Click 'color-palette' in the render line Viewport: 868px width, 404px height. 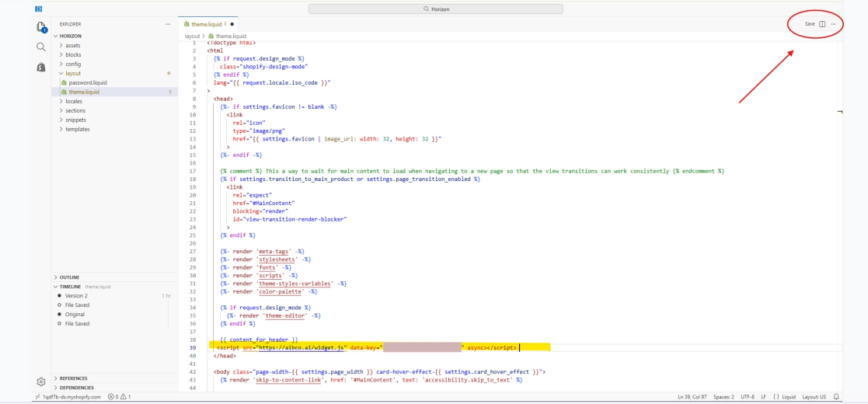[x=280, y=291]
